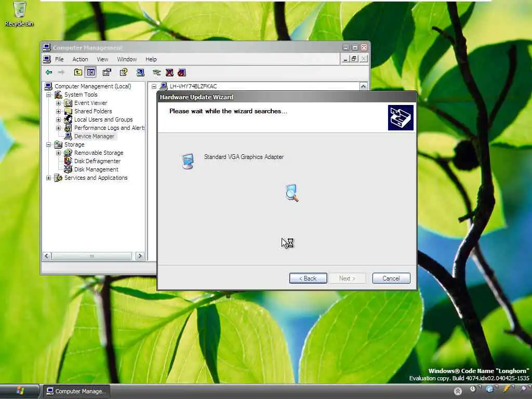Minimize the inner MMC child window
This screenshot has height=399, width=532.
(x=345, y=59)
